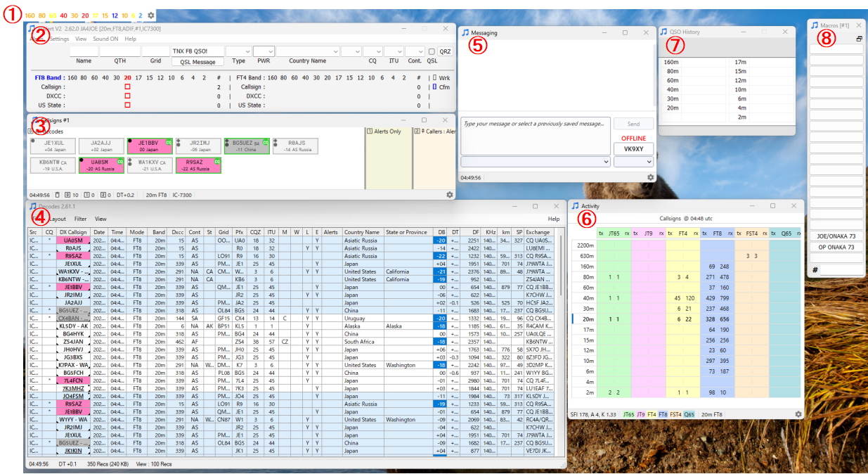Click trash icon in Callsigns status bar
This screenshot has height=474, width=868.
pyautogui.click(x=56, y=194)
